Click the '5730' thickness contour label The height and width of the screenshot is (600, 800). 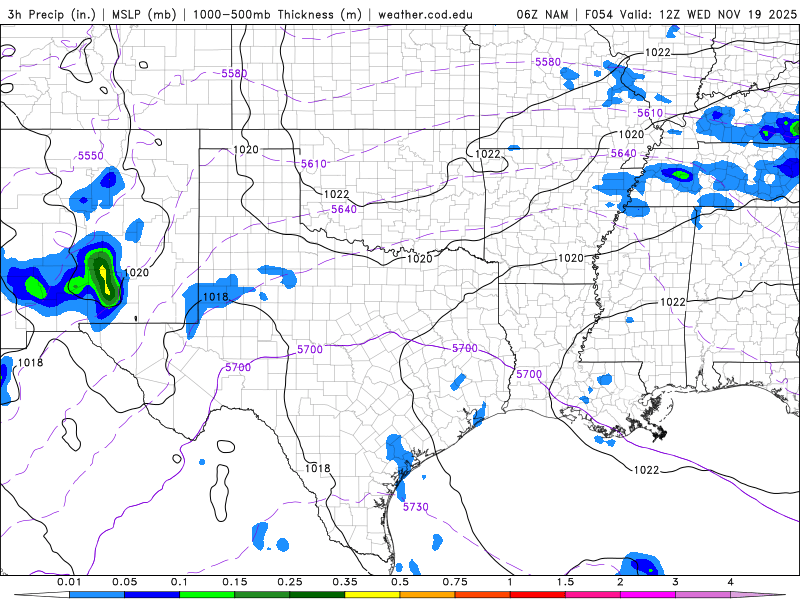(x=415, y=507)
